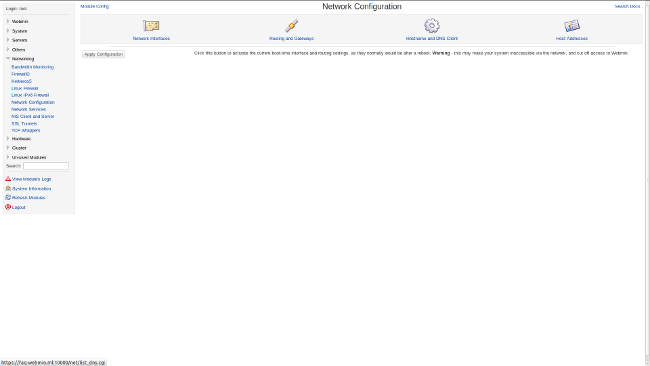Click the Routing and Gateways text link
The width and height of the screenshot is (650, 366).
[291, 39]
